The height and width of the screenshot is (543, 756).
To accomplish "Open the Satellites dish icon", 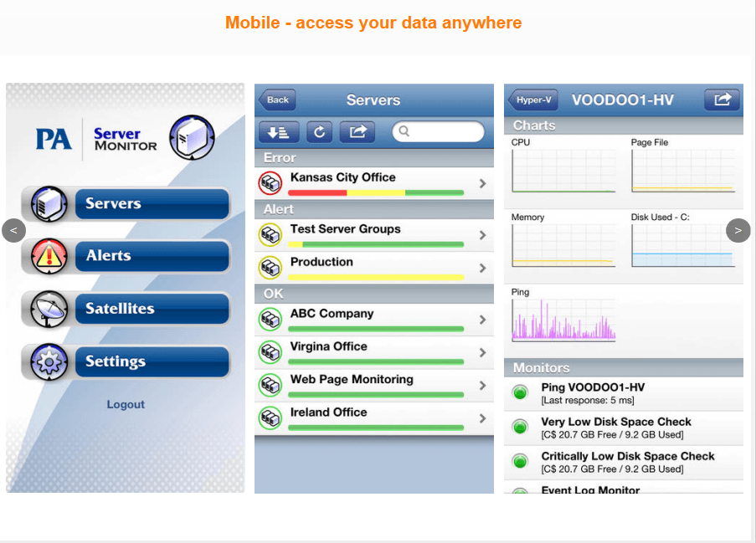I will [49, 309].
